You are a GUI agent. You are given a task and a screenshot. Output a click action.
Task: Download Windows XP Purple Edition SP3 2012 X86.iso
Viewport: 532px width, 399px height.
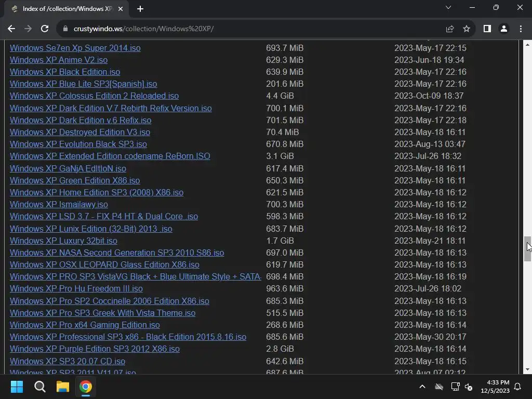(x=95, y=349)
